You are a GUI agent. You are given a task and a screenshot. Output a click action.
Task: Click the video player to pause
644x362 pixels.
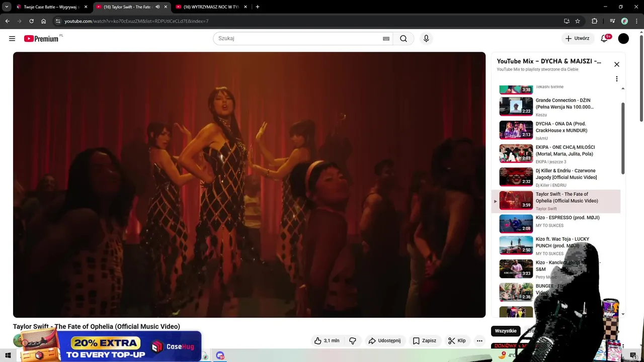tap(249, 185)
